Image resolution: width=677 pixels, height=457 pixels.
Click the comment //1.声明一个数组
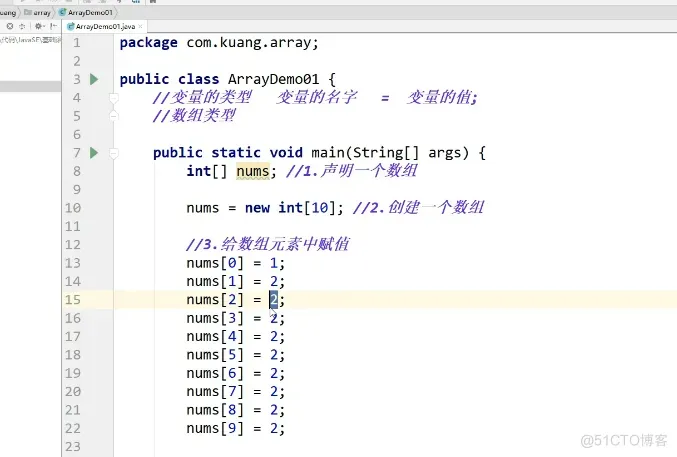tap(351, 171)
